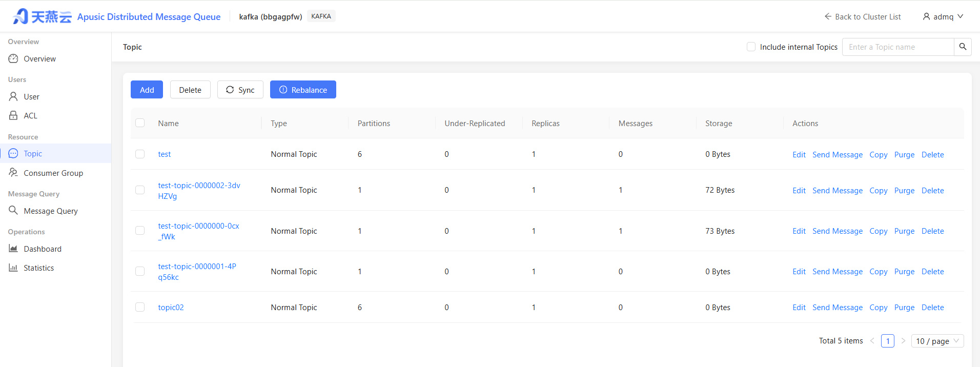Viewport: 980px width, 367px height.
Task: Enable the Include internal Topics checkbox
Action: 751,47
